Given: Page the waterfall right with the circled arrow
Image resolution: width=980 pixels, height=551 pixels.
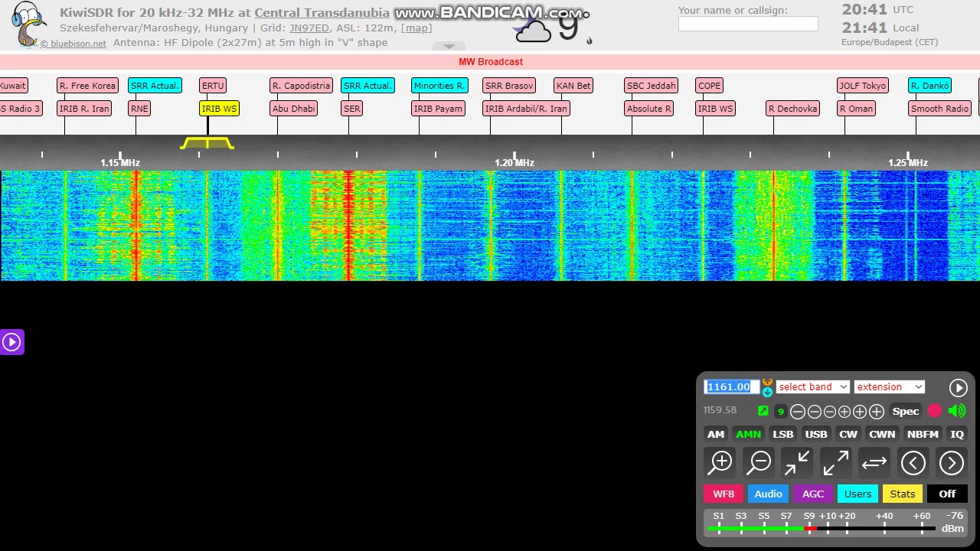Looking at the screenshot, I should [x=951, y=462].
